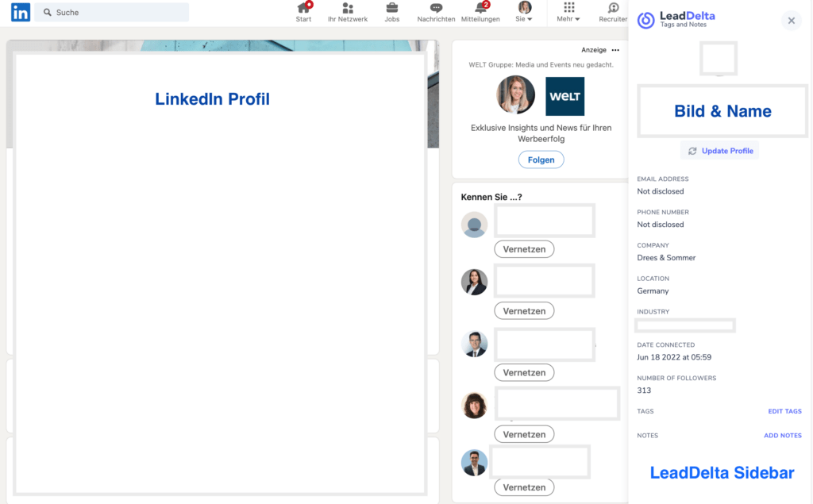Click avatar of man wearing glasses

coord(474,344)
